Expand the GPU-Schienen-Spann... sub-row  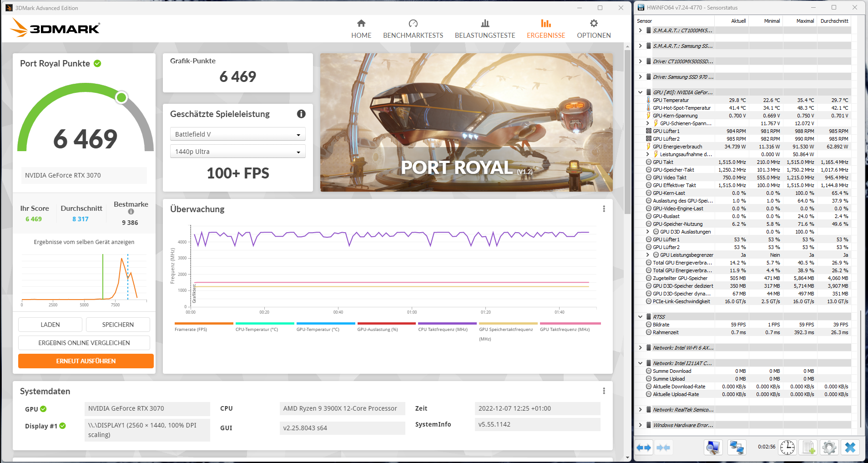pos(648,123)
